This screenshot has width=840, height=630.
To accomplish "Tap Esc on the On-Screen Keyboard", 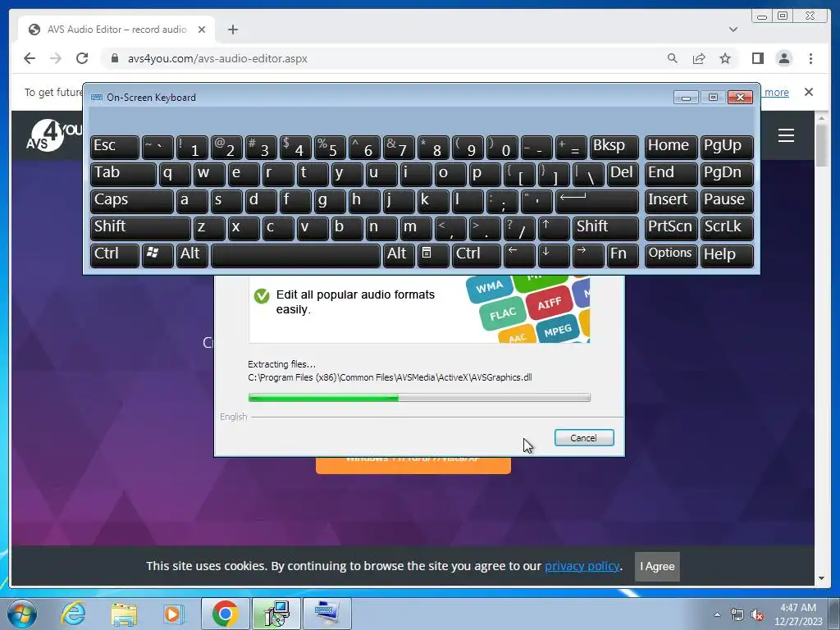I will (115, 148).
